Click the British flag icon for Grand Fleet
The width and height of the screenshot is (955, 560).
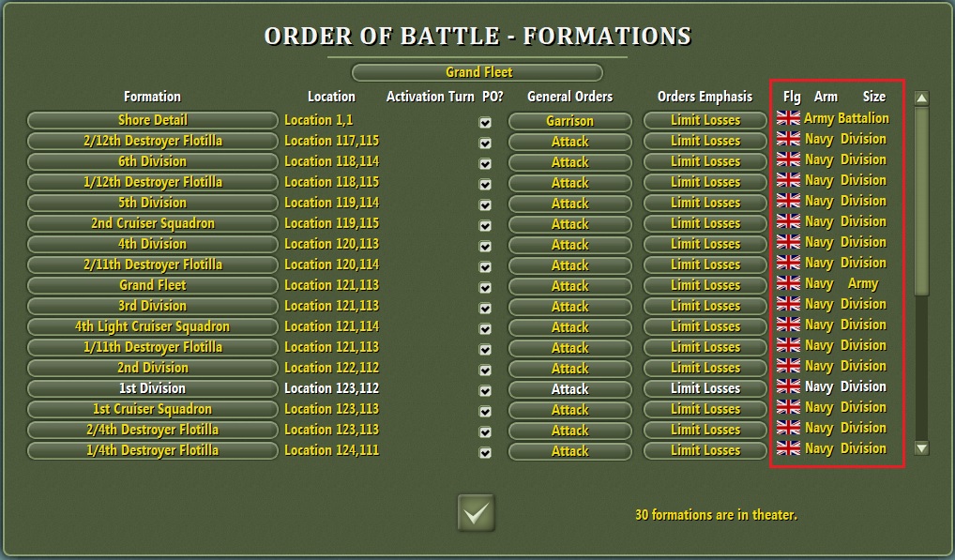790,284
